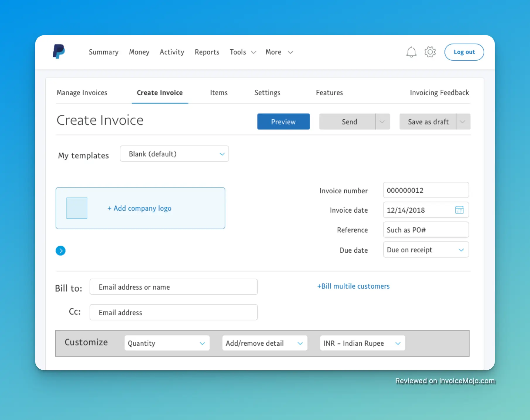Open the notifications bell
This screenshot has width=530, height=420.
point(411,52)
